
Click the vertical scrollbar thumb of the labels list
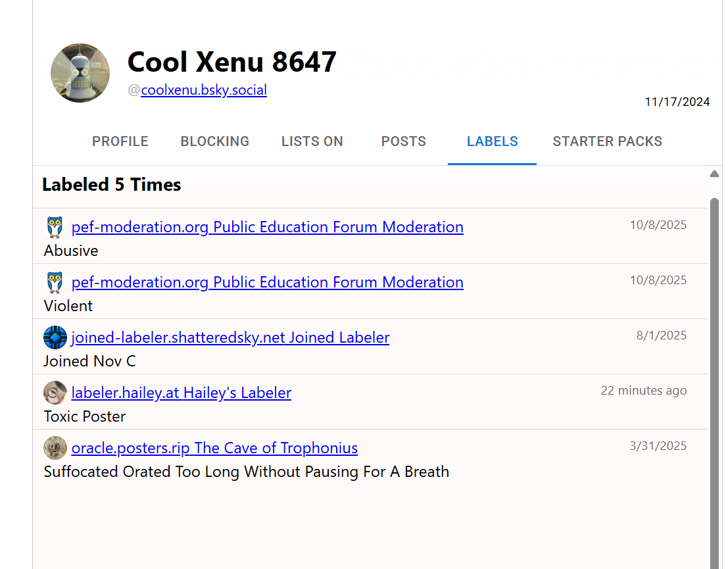click(x=714, y=382)
